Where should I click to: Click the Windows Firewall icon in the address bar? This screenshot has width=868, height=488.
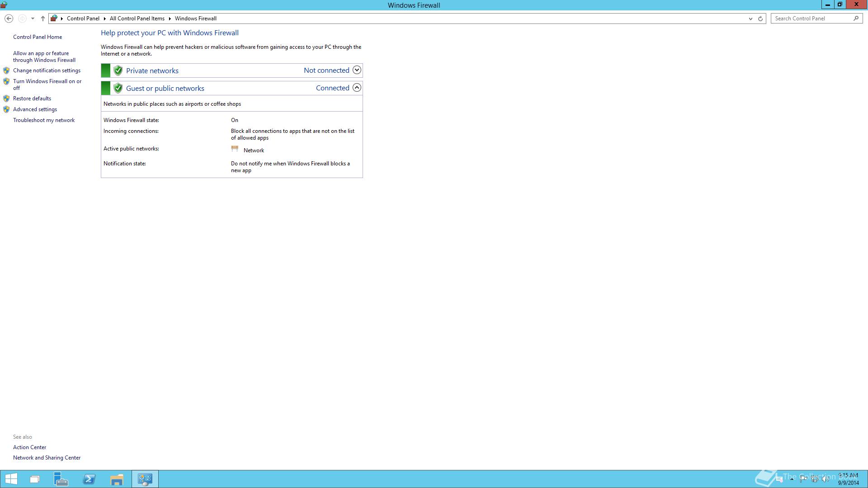pos(54,19)
